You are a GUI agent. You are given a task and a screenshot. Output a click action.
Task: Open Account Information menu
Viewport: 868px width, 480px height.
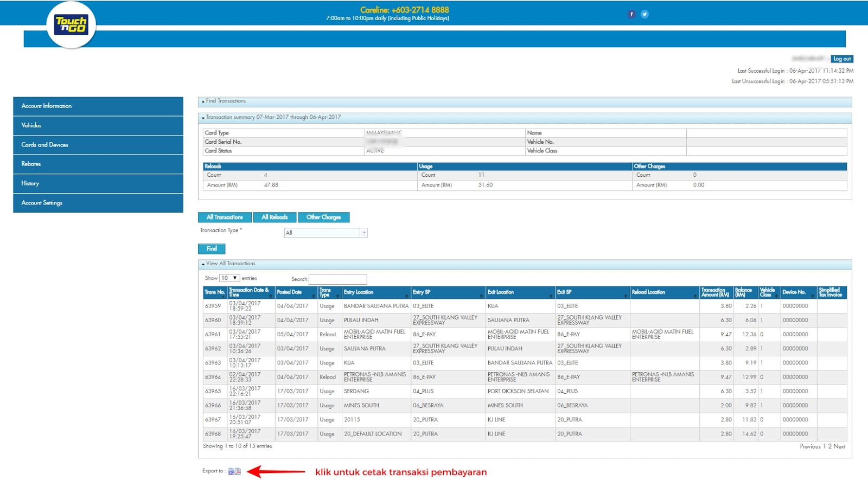pyautogui.click(x=98, y=106)
